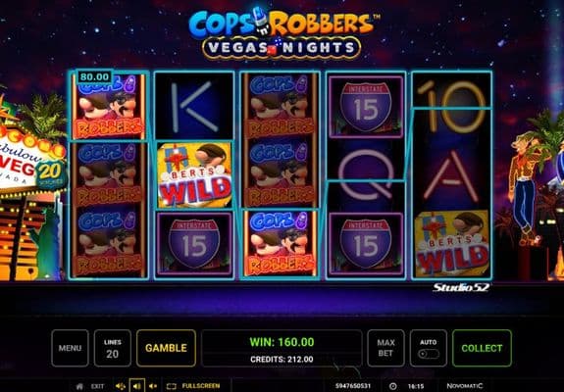This screenshot has width=564, height=392.
Task: Select the loudest volume speaker icon
Action: (121, 386)
